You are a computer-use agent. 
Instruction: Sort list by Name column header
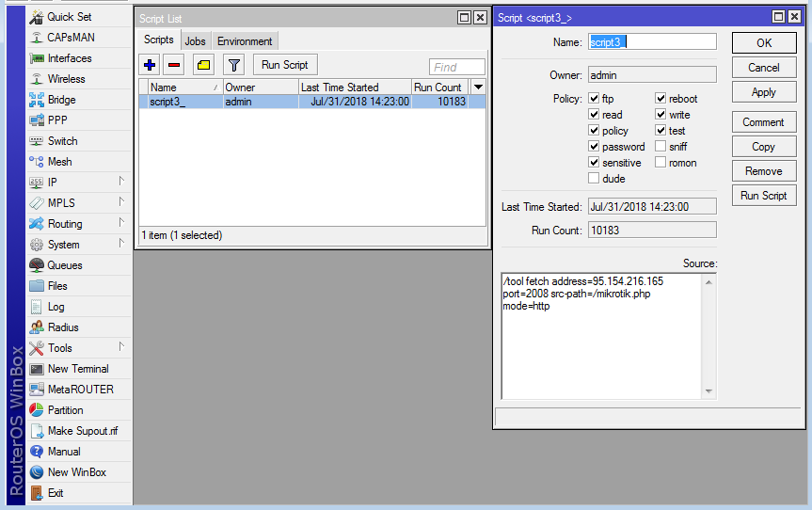tap(184, 88)
